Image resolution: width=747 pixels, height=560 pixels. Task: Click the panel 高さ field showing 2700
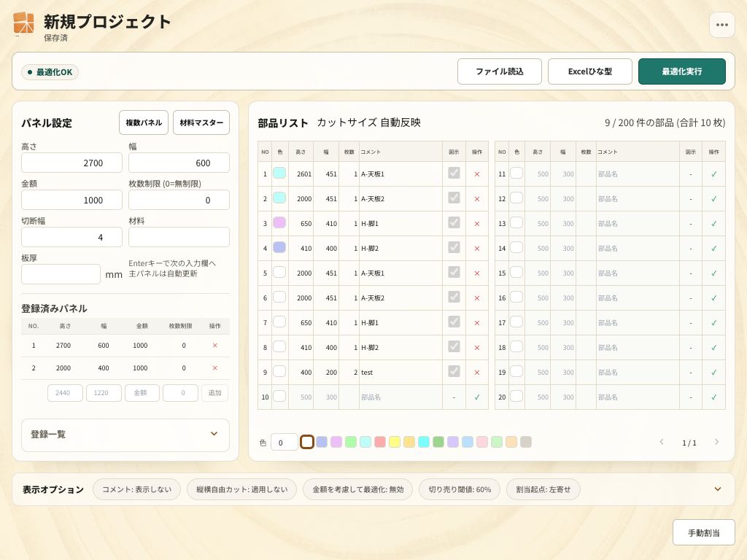tap(71, 163)
